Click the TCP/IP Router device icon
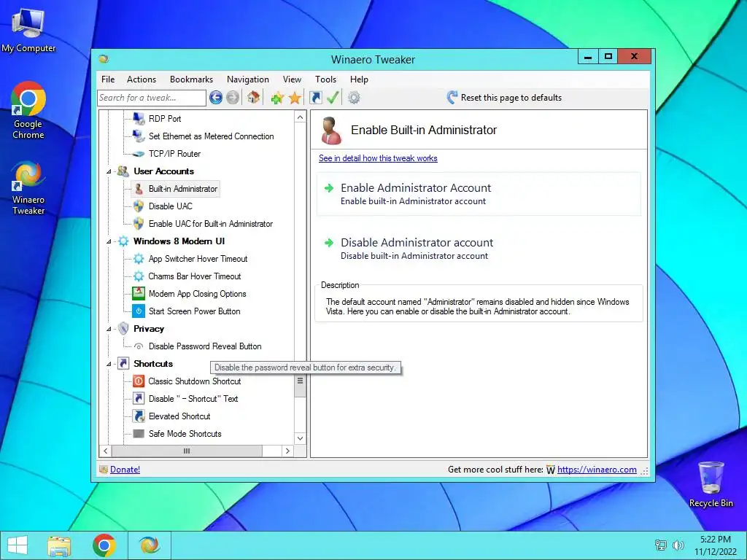Image resolution: width=747 pixels, height=560 pixels. (139, 154)
